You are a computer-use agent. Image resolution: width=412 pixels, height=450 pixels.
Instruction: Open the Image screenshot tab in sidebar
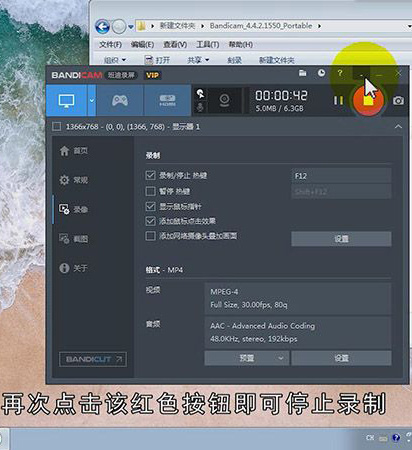(x=74, y=239)
